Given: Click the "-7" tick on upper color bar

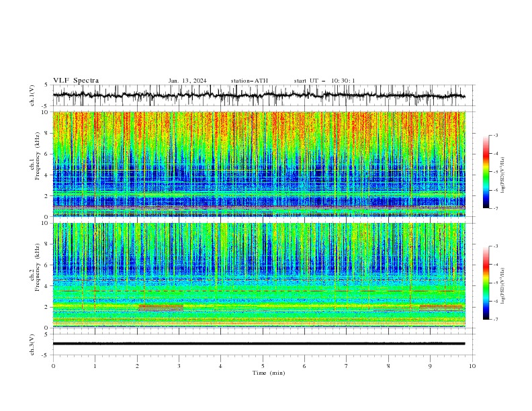Looking at the screenshot, I should pos(496,208).
